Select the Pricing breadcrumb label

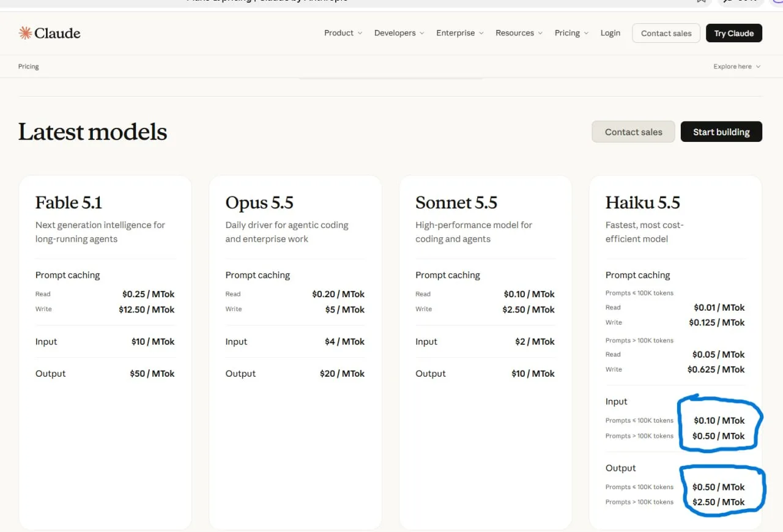coord(29,67)
